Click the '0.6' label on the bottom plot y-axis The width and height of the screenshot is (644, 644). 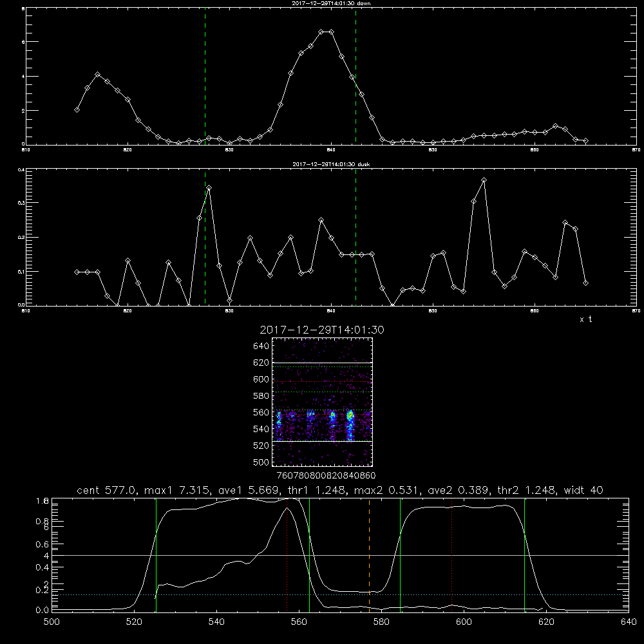point(43,544)
